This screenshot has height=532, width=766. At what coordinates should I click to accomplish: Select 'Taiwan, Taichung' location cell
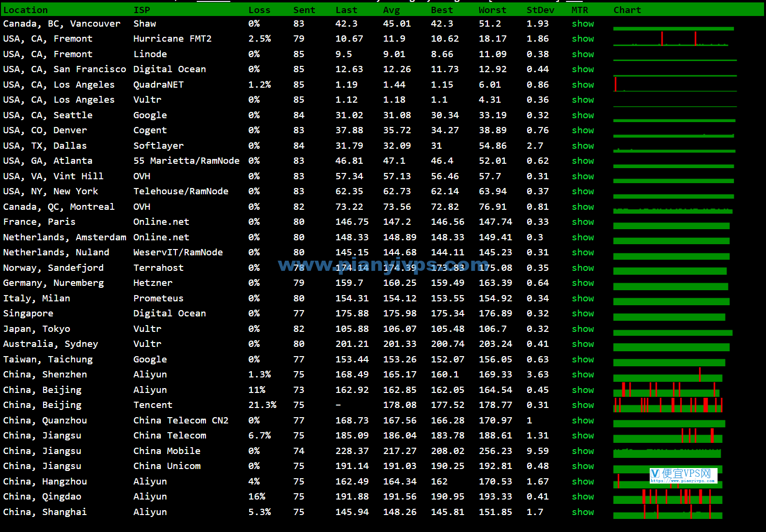(48, 360)
